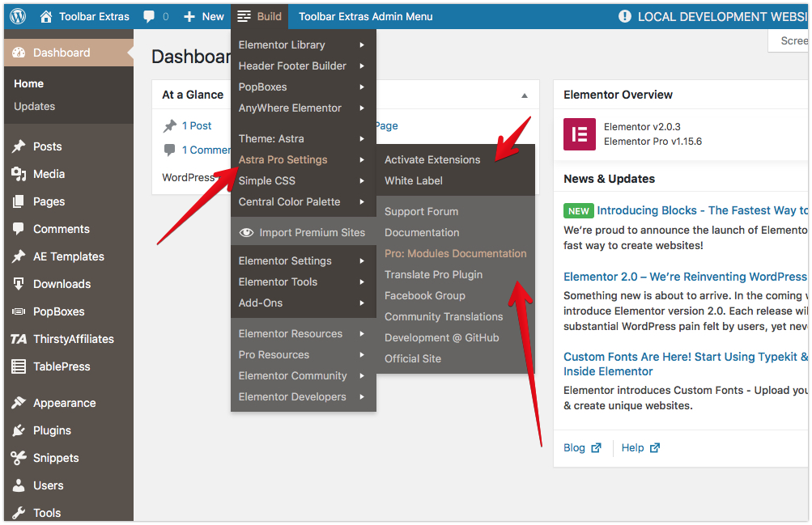
Task: Open the Screen Options tab
Action: (789, 41)
